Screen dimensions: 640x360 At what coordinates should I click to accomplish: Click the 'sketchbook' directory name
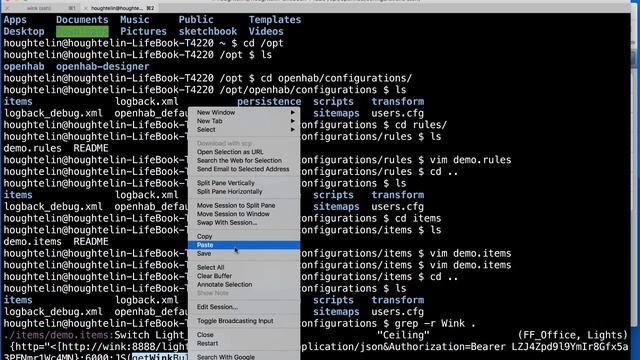208,31
